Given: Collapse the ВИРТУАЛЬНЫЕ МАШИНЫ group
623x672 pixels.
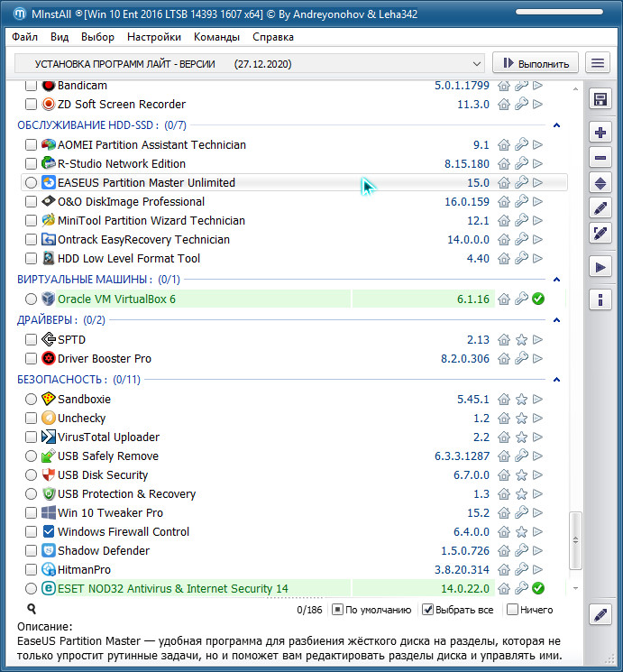Looking at the screenshot, I should click(556, 280).
